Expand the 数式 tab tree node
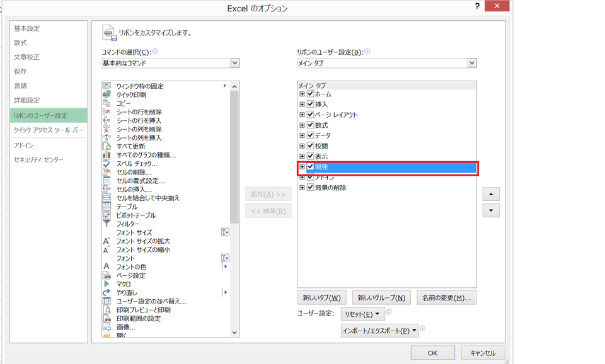This screenshot has width=605, height=364. point(302,125)
